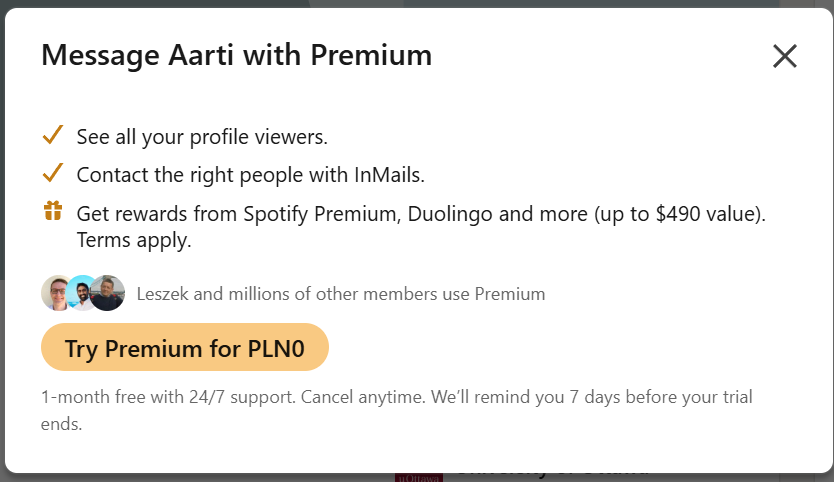Click the checkmark beside InMails line
834x482 pixels.
[x=53, y=173]
